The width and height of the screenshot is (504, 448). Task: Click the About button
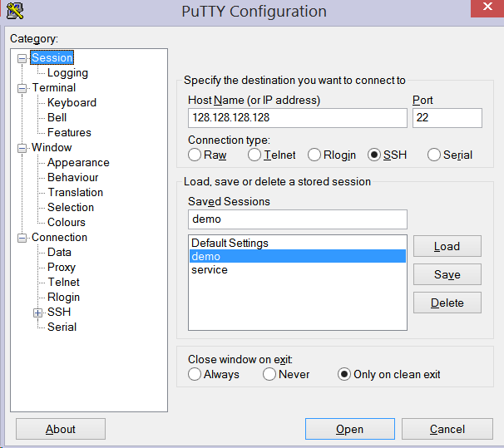61,429
